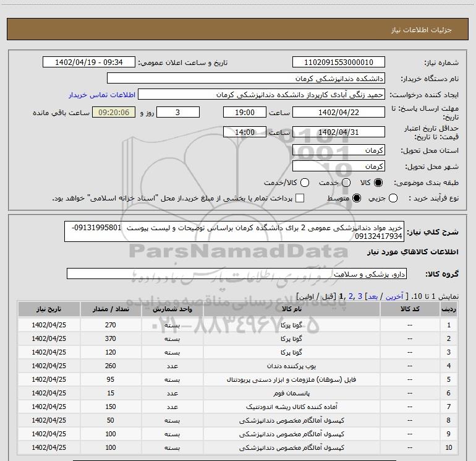
Task: Select item پوب پرکننده دندان
Action: 291,366
